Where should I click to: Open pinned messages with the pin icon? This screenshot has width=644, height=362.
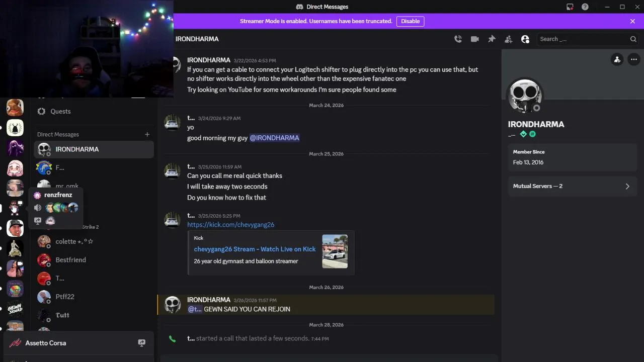coord(492,39)
